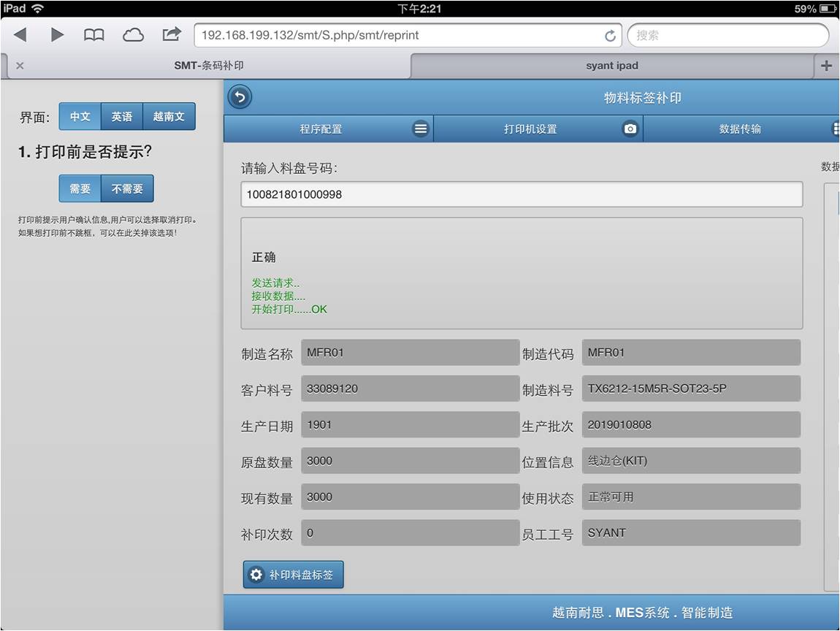This screenshot has width=840, height=631.
Task: Tap the Safari forward arrow
Action: pyautogui.click(x=57, y=34)
